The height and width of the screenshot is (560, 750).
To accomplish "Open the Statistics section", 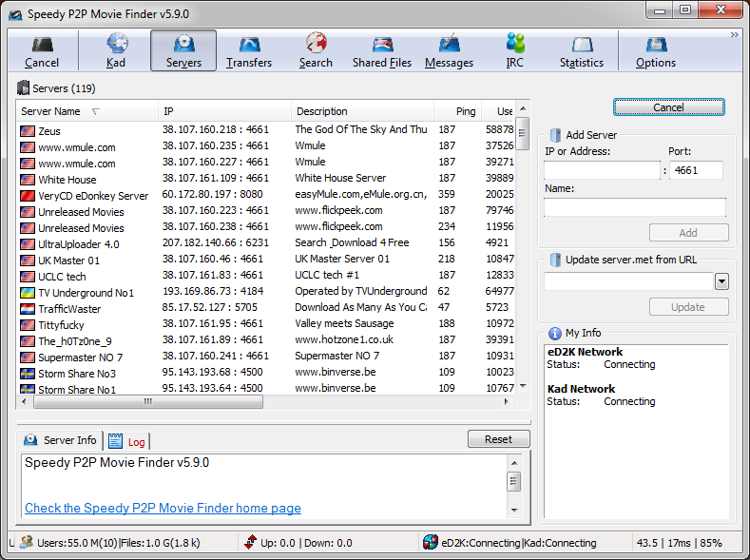I will pos(581,50).
